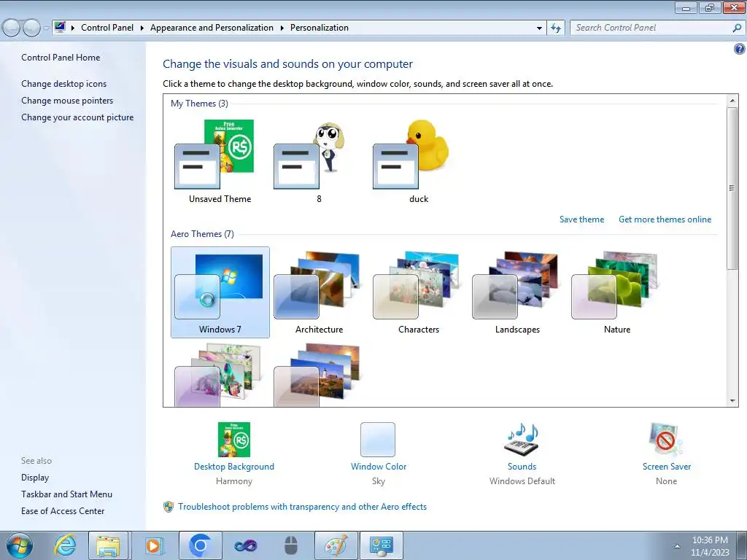This screenshot has height=560, width=747.
Task: Click the search magnifier icon
Action: (737, 28)
